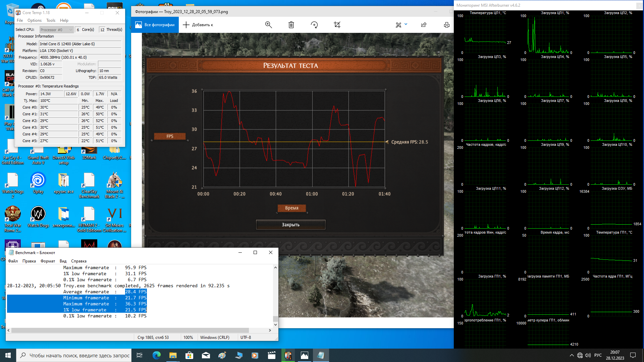The image size is (644, 362).
Task: Click the zoom magnifier icon in Photos
Action: (268, 25)
